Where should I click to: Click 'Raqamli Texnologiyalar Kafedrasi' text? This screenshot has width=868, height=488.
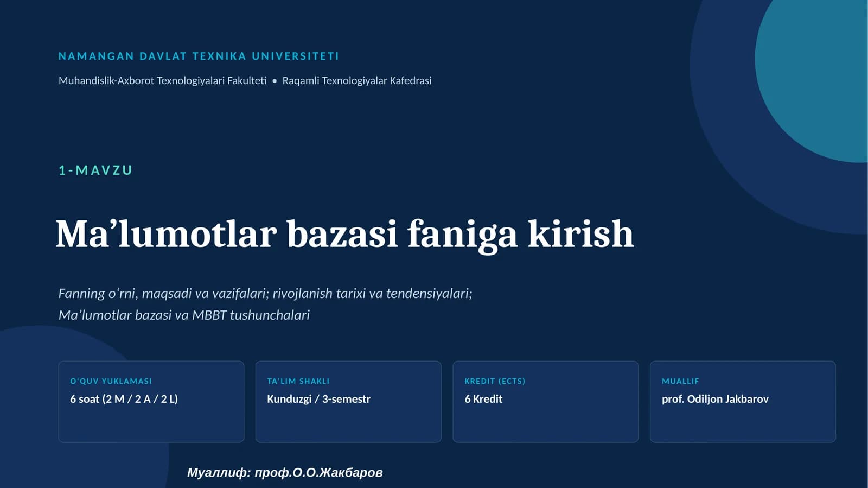pyautogui.click(x=357, y=80)
